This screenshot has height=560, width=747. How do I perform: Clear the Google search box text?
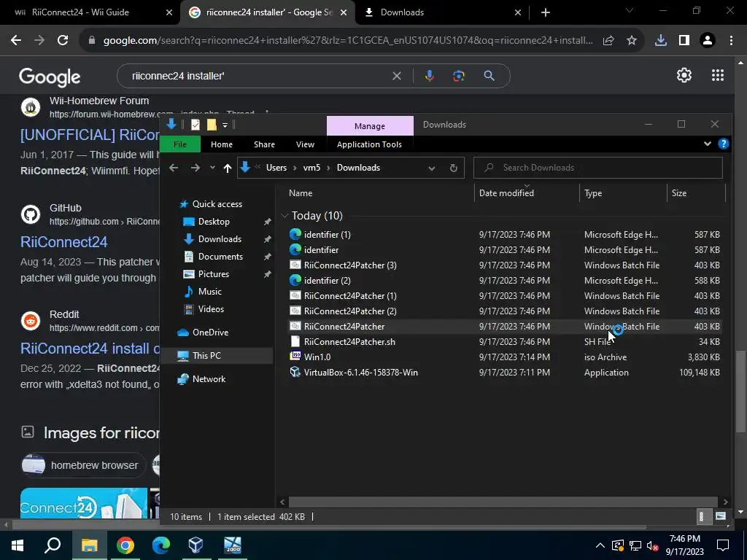point(396,76)
